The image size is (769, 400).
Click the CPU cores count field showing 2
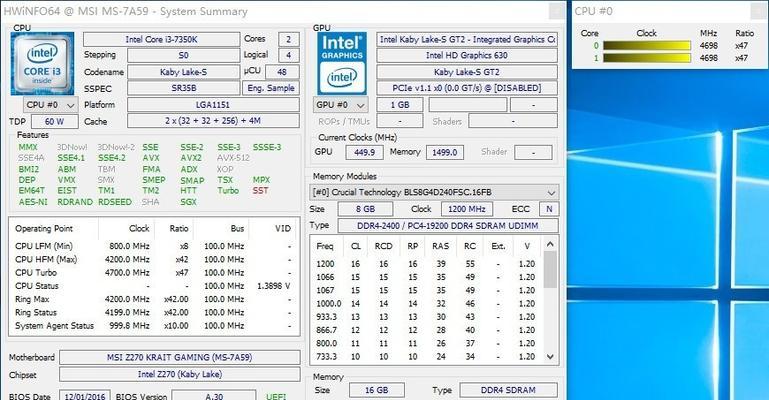(288, 39)
